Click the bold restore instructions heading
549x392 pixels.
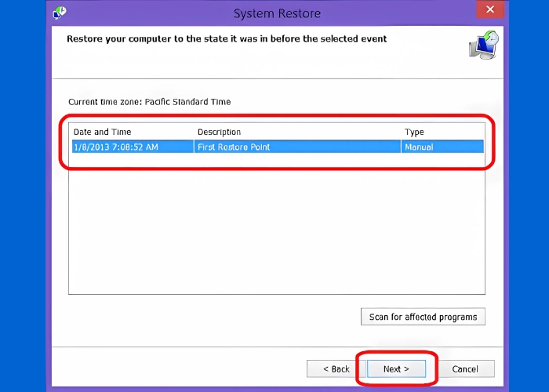227,38
